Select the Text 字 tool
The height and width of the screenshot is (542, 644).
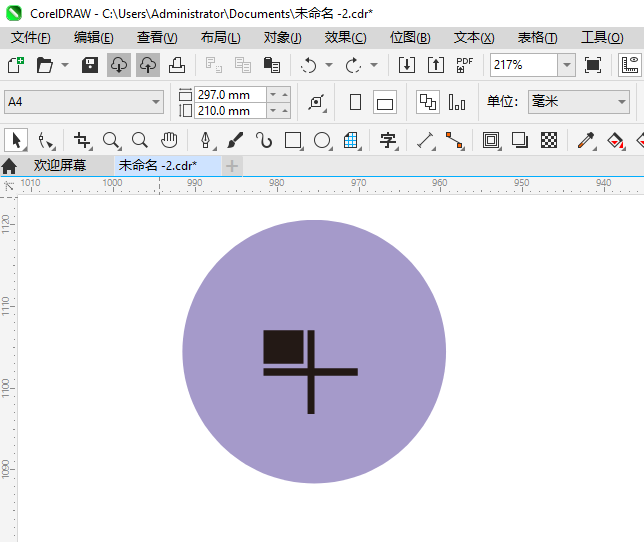388,140
